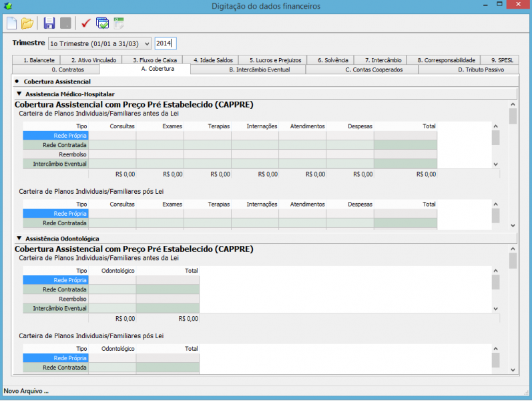Screen dimensions: 532x401
Task: Click the application icon in title bar
Action: [8, 6]
